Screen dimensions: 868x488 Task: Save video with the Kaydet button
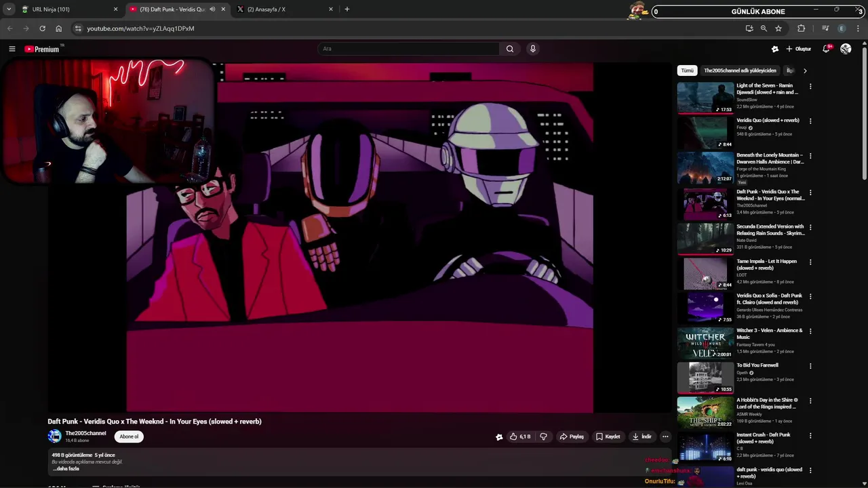608,436
